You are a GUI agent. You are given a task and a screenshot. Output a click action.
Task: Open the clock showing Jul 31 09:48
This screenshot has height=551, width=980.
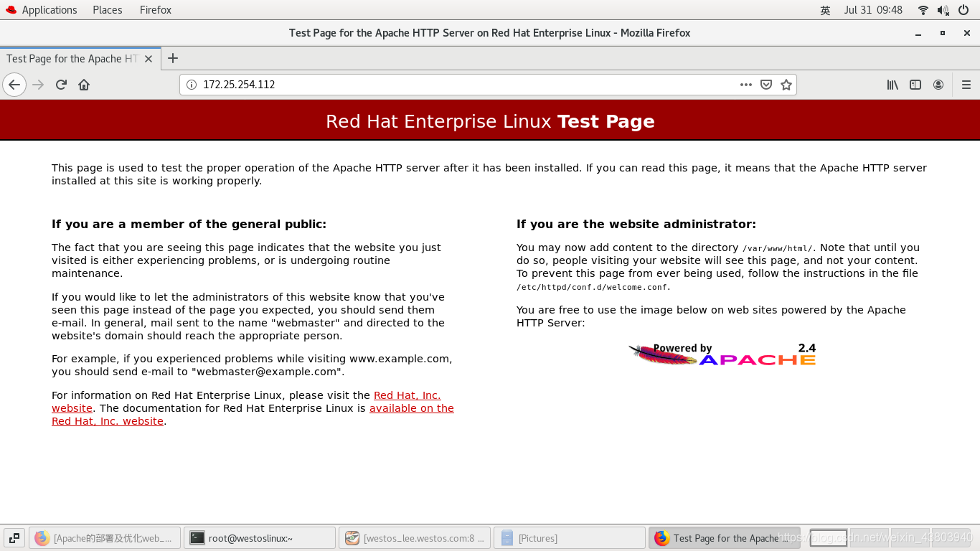(x=873, y=10)
